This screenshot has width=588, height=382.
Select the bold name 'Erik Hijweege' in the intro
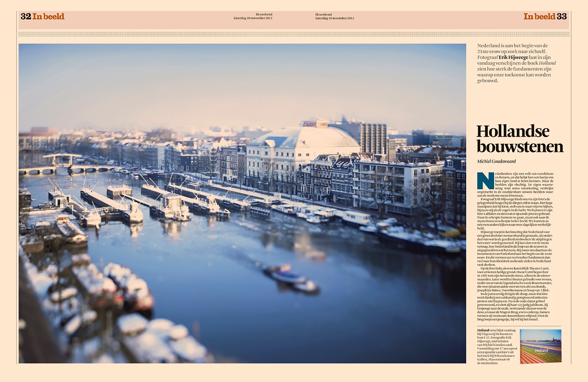click(x=513, y=57)
